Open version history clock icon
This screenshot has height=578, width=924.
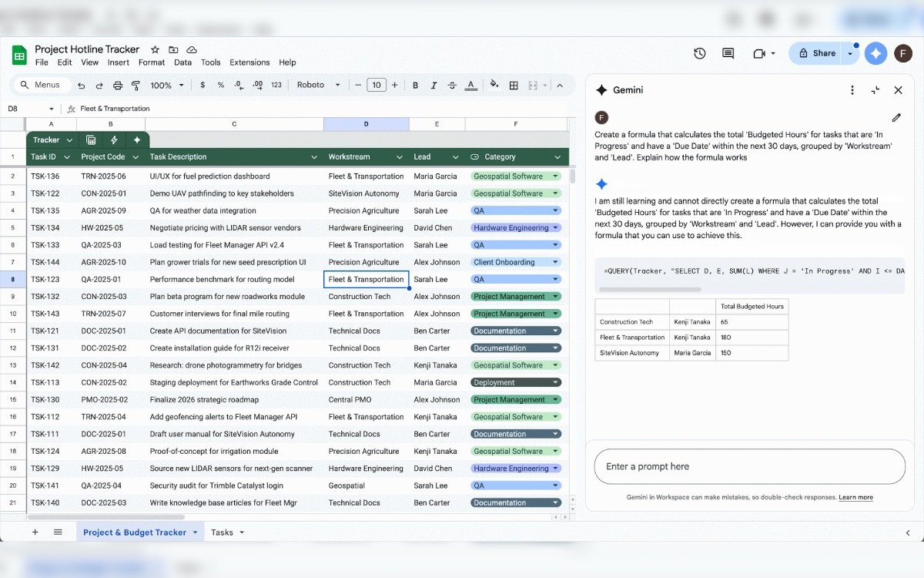(699, 53)
